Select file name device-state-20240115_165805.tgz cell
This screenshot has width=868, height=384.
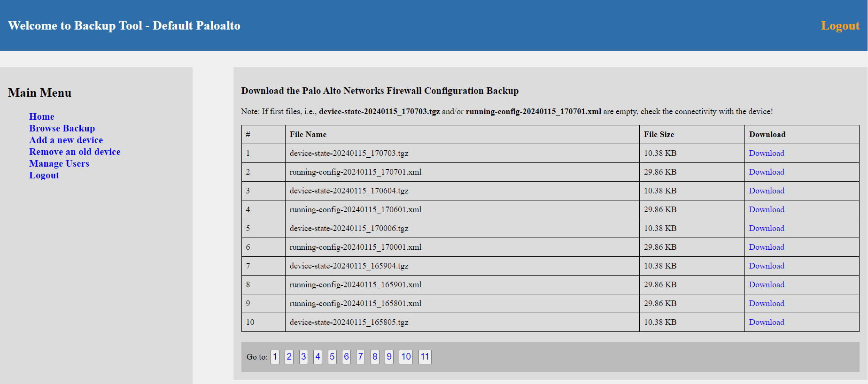click(462, 322)
